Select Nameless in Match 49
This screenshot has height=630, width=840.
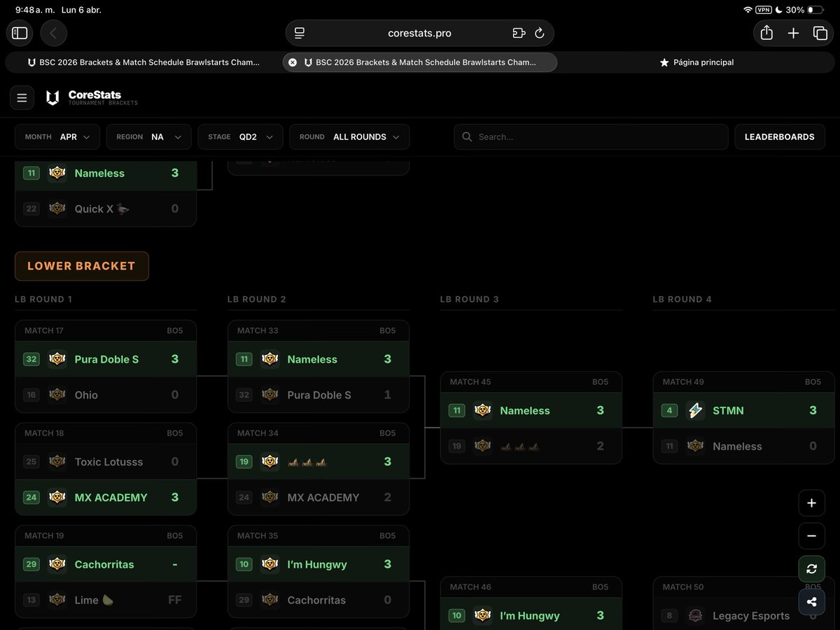pos(743,446)
